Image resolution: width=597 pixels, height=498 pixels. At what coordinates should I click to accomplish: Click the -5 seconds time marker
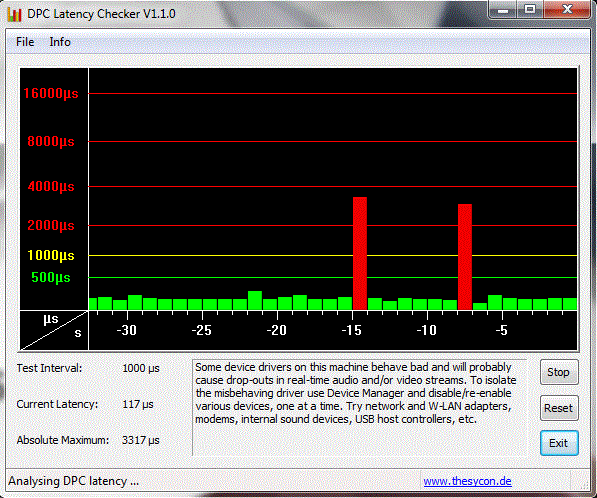pos(502,330)
